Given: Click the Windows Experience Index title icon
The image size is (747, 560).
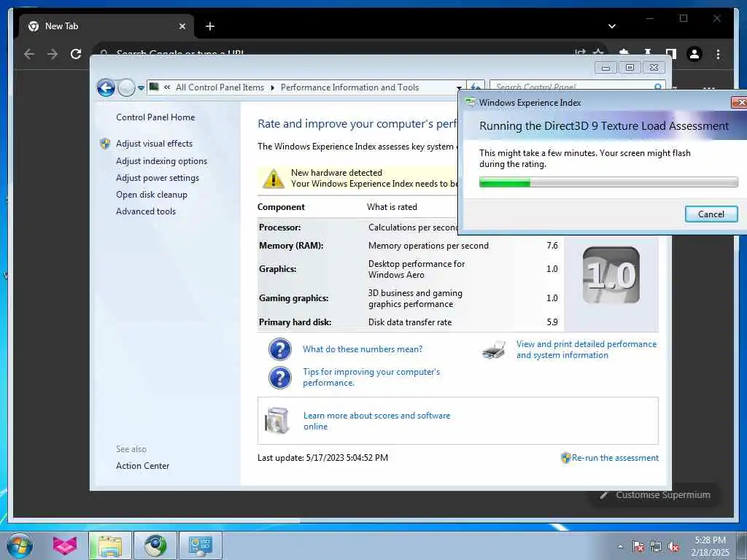Looking at the screenshot, I should coord(471,102).
